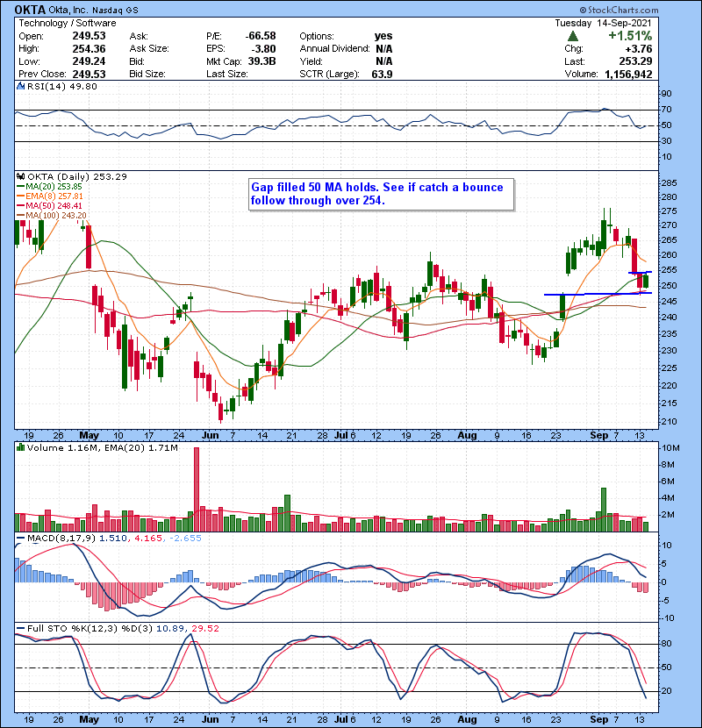Viewport: 702px width, 728px height.
Task: Click the Prev Close value
Action: 89,74
